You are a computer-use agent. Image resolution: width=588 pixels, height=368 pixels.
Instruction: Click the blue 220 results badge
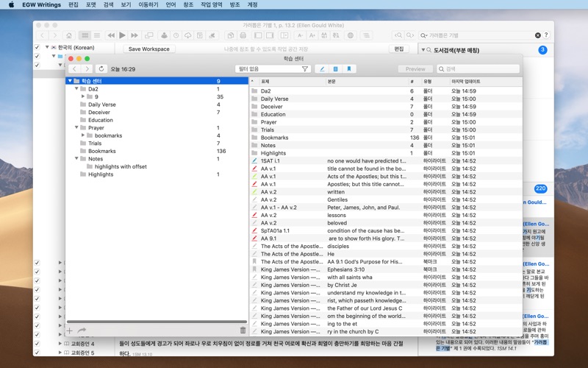click(540, 188)
